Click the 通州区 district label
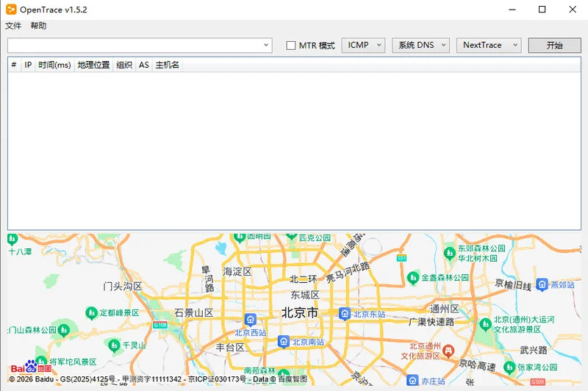Viewport: 588px width, 391px height. [x=445, y=309]
